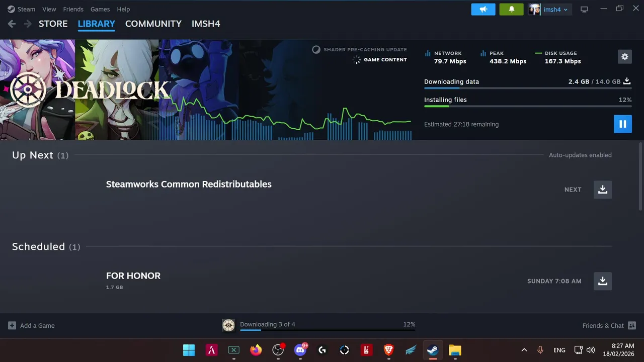Click the NETWORK 79.7 Mbps stat
Image resolution: width=644 pixels, height=362 pixels.
pyautogui.click(x=446, y=57)
